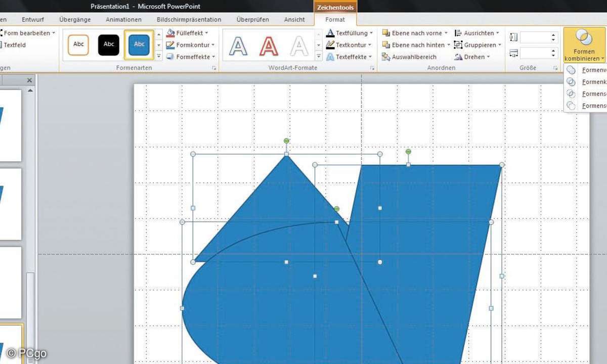Click the Fülleffekt paint bucket icon
The image size is (607, 364).
coord(170,33)
